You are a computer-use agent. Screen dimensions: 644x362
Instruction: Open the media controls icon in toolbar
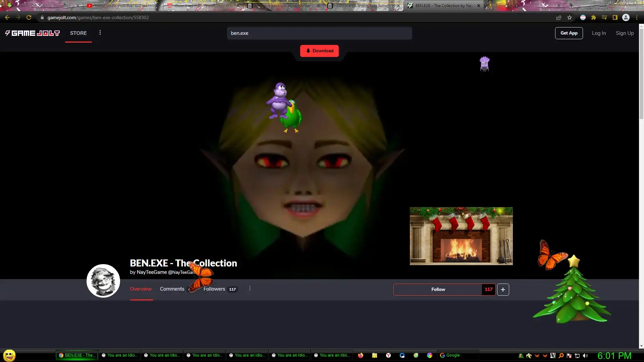604,17
